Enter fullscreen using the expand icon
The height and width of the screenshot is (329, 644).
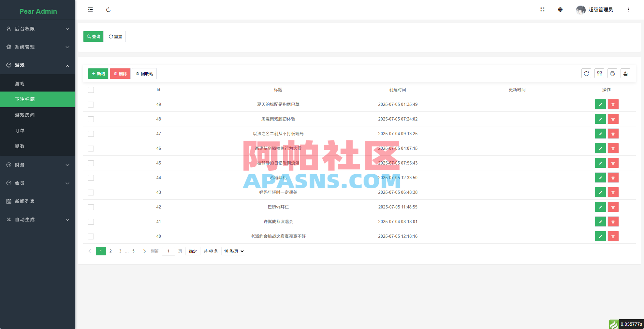542,10
